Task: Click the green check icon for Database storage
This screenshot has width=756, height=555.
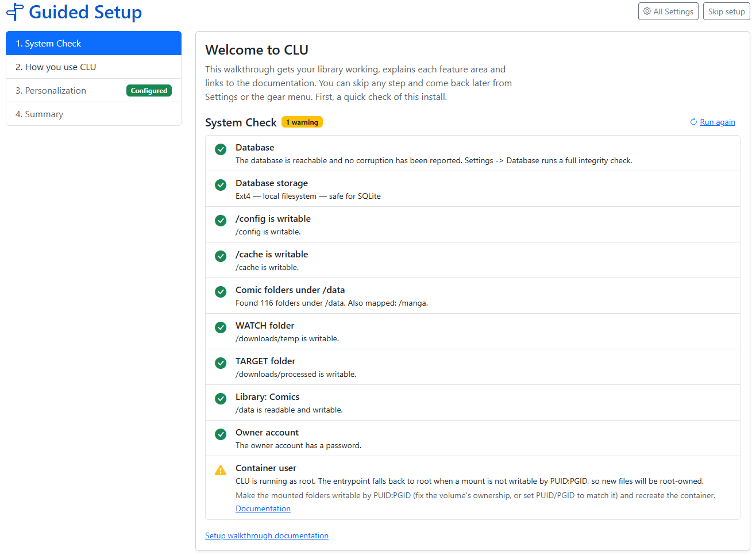Action: pos(221,185)
